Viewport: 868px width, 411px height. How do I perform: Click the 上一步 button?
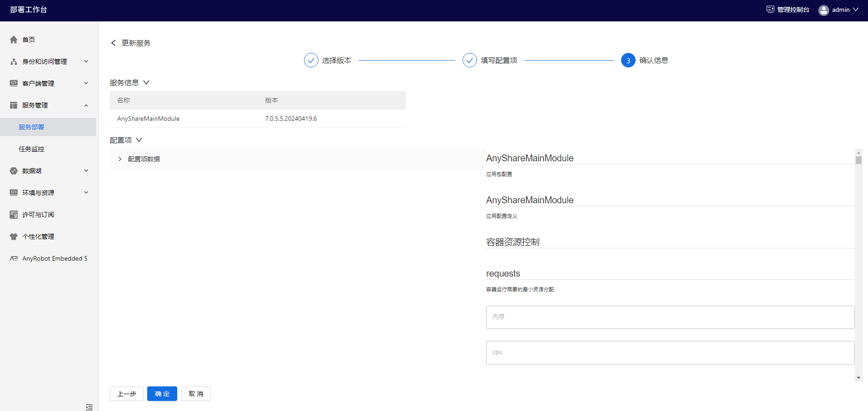(127, 394)
